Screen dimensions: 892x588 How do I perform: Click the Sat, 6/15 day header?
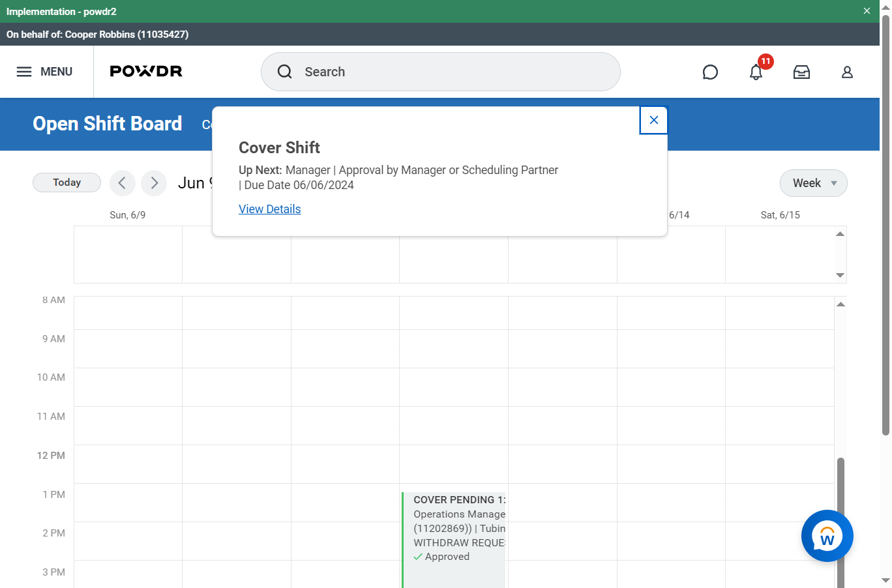[x=780, y=215]
